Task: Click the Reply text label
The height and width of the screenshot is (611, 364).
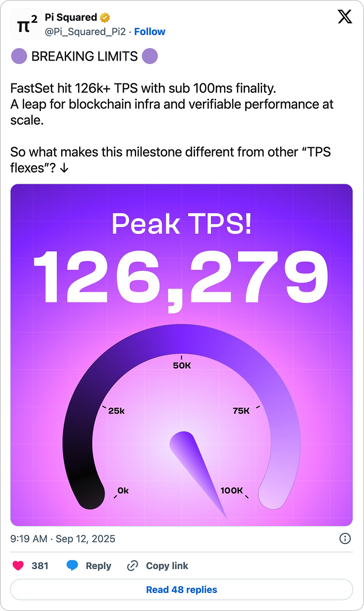Action: point(98,566)
